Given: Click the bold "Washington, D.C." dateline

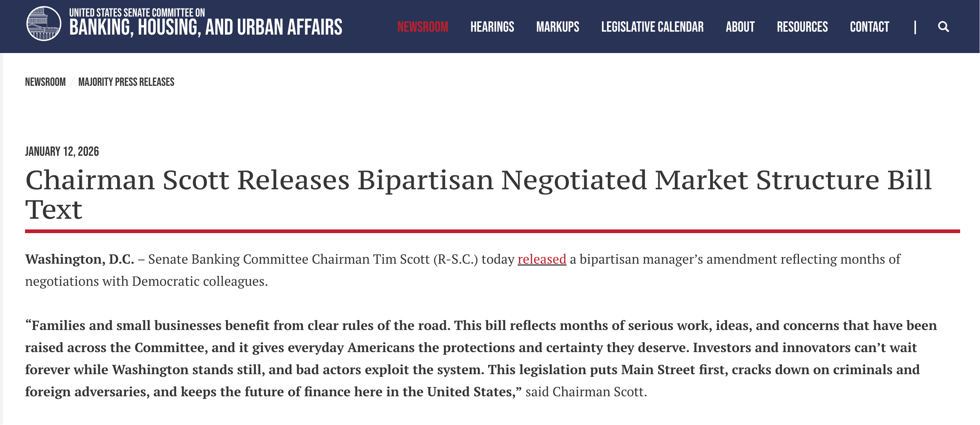Looking at the screenshot, I should [80, 259].
